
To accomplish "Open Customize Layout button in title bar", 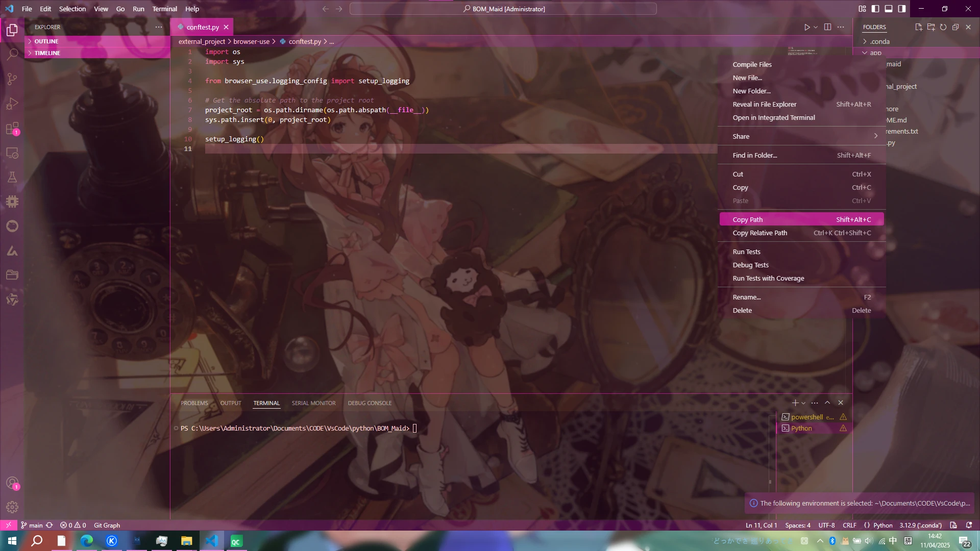I will click(862, 9).
